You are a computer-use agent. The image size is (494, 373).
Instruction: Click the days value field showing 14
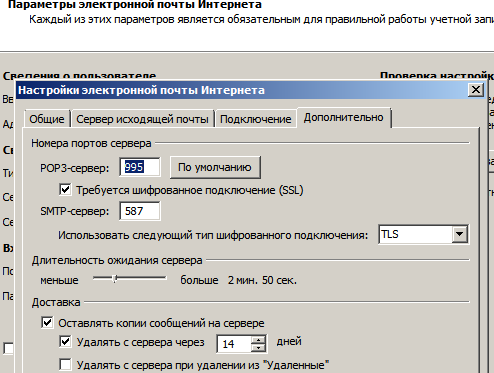click(x=234, y=344)
